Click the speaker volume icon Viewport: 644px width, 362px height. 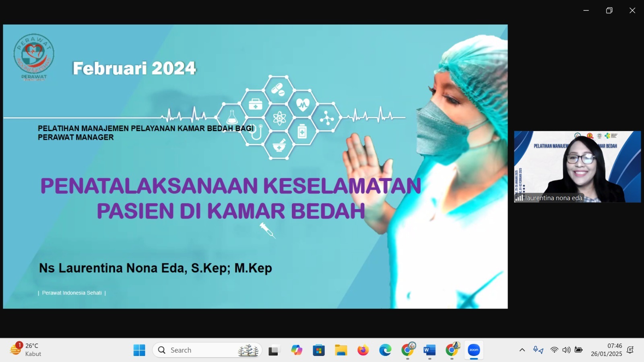[x=566, y=350]
